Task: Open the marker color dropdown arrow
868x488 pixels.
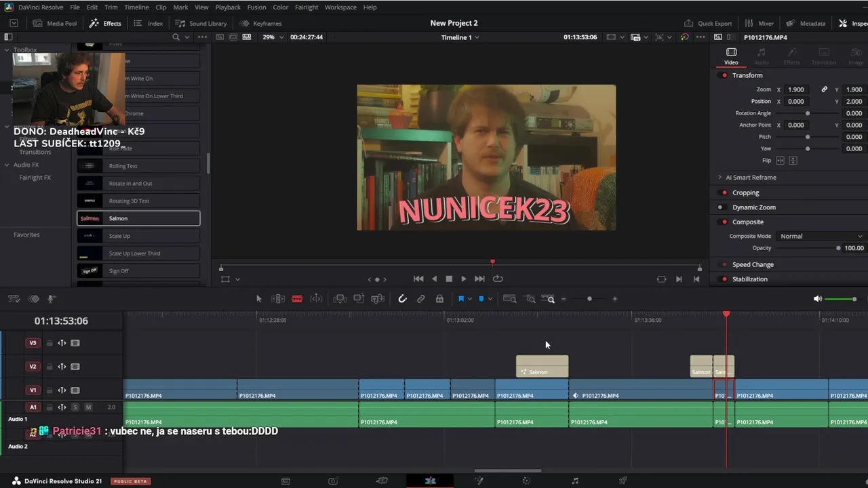Action: coord(490,299)
